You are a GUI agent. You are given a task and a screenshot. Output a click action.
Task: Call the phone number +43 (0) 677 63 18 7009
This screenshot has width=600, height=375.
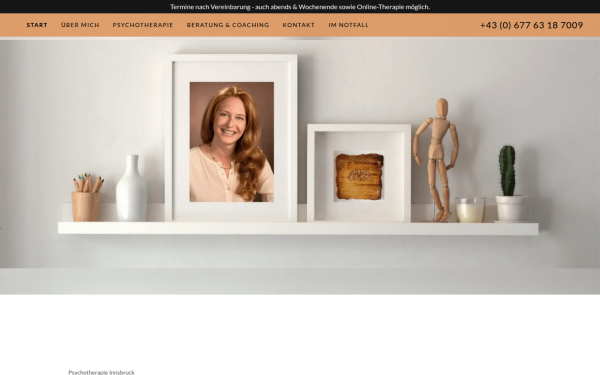point(531,25)
